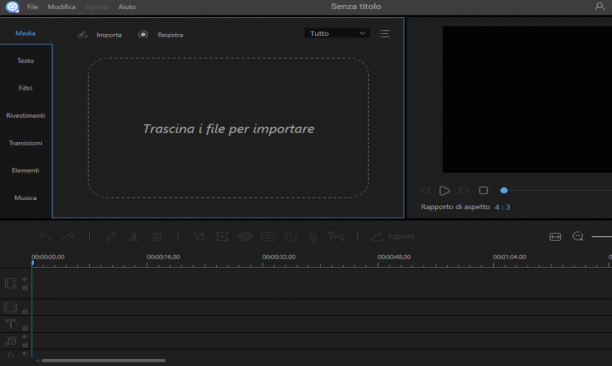Click the 'Trascina i file per importare' drop area

tap(228, 128)
